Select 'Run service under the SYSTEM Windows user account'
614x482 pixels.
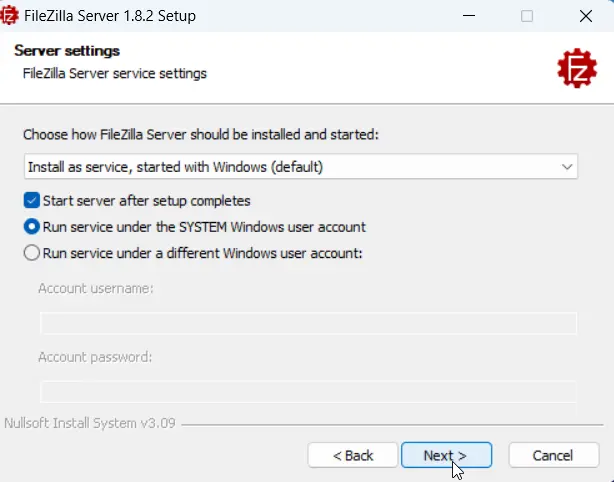tap(32, 227)
